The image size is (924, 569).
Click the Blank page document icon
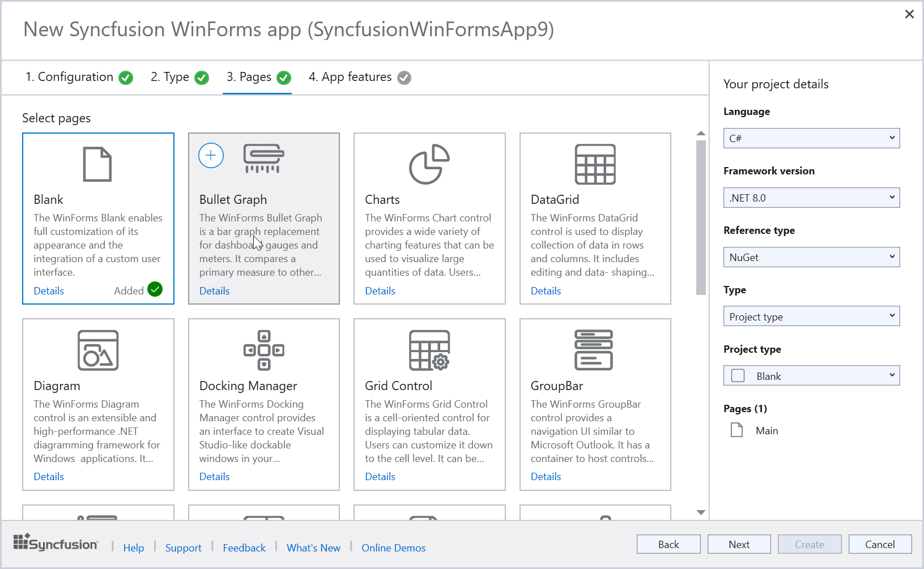pyautogui.click(x=97, y=164)
